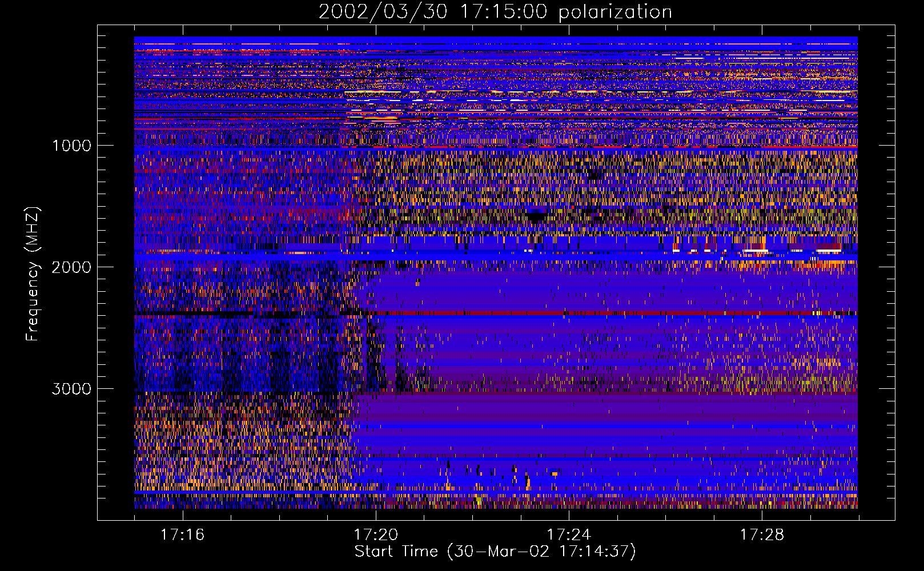924x571 pixels.
Task: Click the "17:28" time tick label
Action: pos(762,535)
